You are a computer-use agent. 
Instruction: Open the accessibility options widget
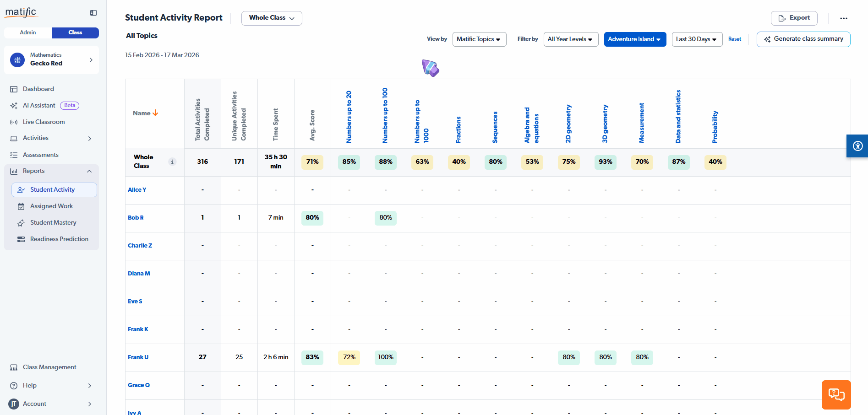pyautogui.click(x=857, y=146)
